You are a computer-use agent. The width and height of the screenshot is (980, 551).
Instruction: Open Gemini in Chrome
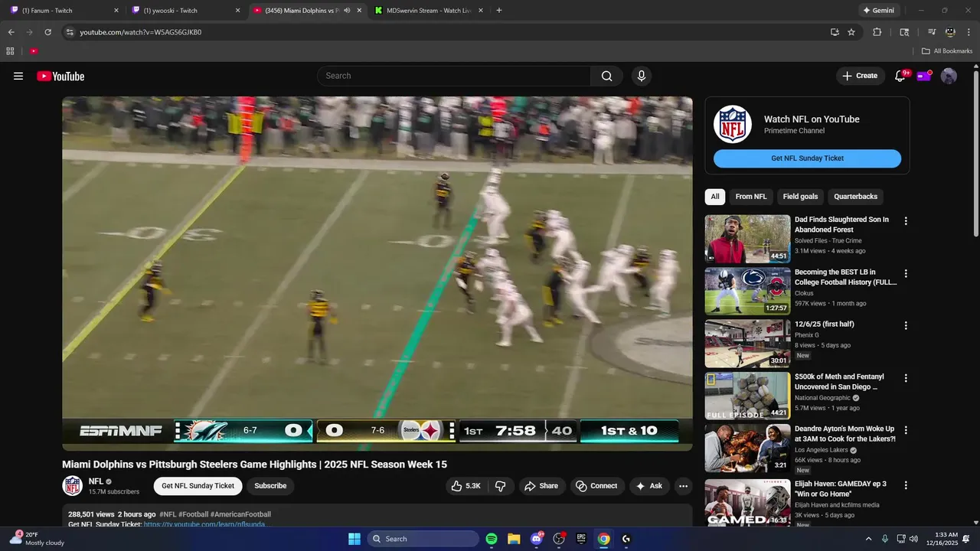coord(880,11)
